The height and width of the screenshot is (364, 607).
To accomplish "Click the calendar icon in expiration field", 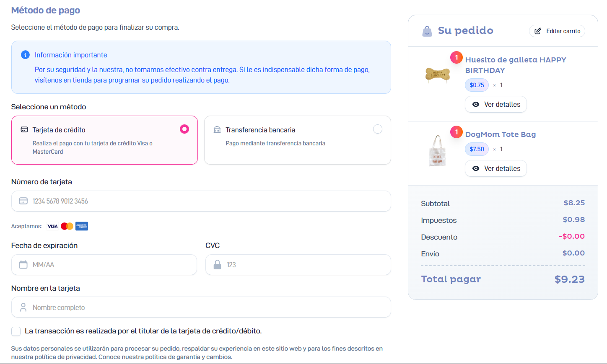I will point(23,265).
